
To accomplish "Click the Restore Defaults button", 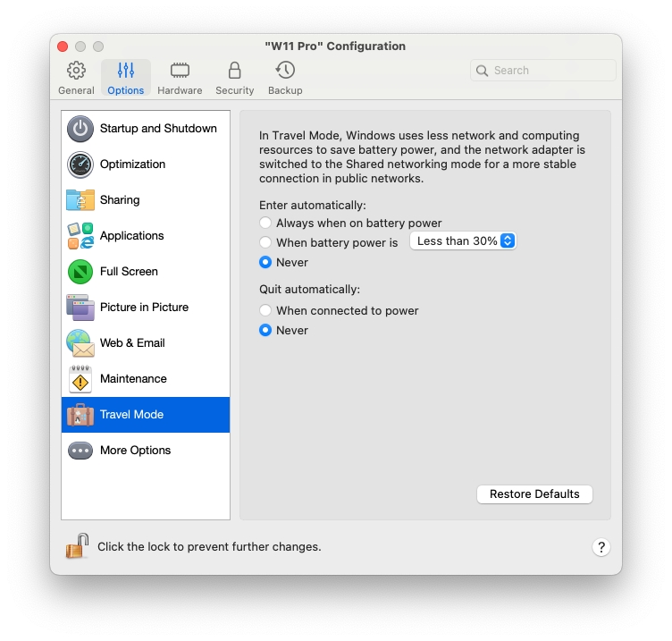I will (x=534, y=493).
